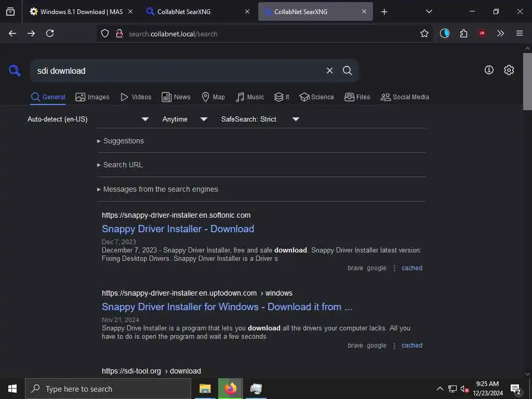Click the Windows taskbar search box

coord(108,389)
